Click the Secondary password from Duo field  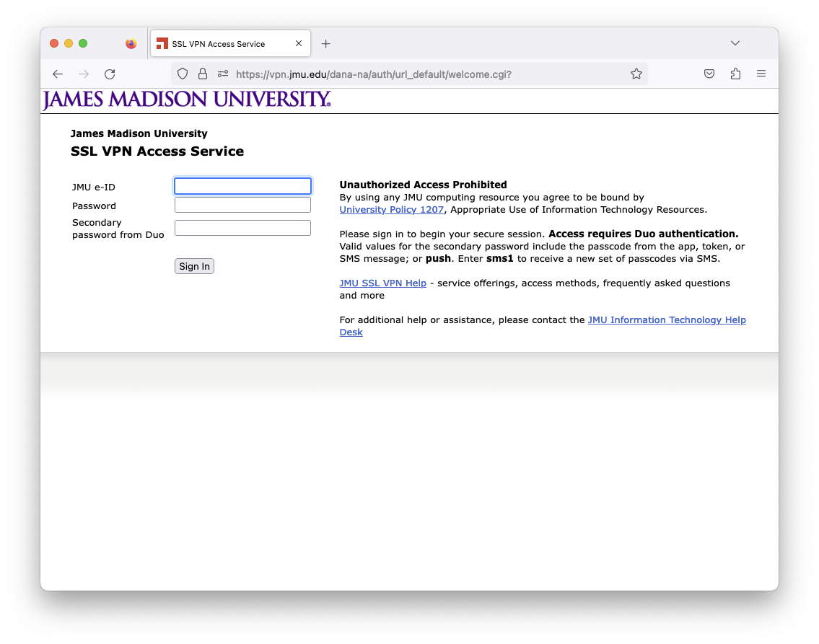pyautogui.click(x=243, y=228)
